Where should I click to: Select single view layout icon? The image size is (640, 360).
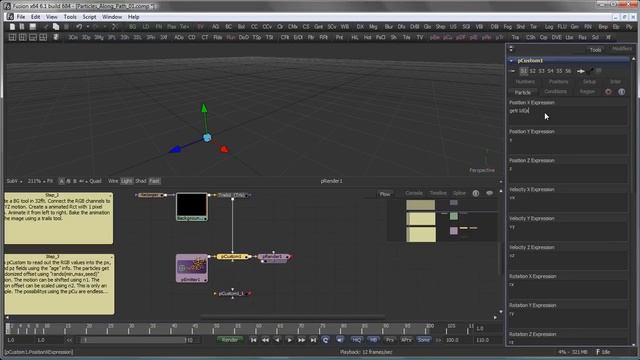tap(12, 37)
